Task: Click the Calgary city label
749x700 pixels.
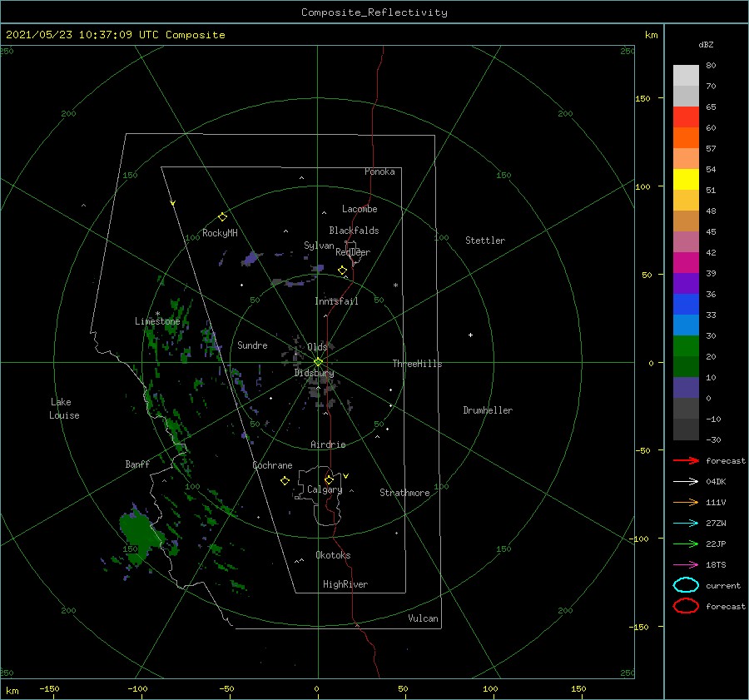Action: click(x=325, y=489)
